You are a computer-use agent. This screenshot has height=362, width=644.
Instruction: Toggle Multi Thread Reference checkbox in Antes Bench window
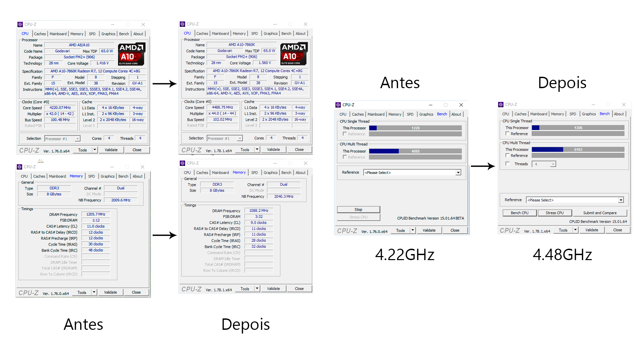[x=345, y=157]
